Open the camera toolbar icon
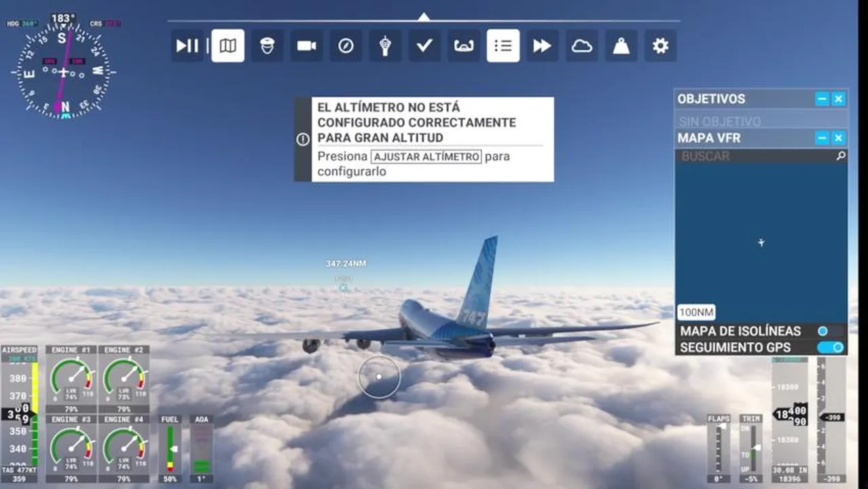Screen dimensions: 868x489 pos(307,46)
